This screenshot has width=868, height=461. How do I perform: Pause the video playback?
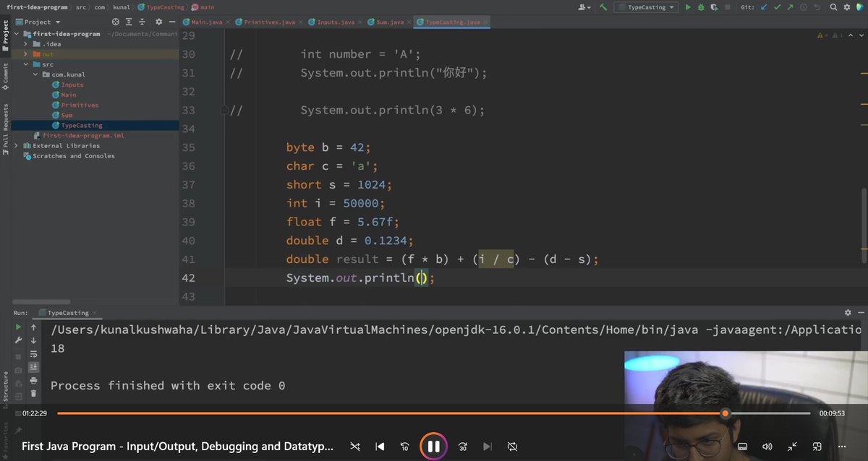tap(433, 447)
